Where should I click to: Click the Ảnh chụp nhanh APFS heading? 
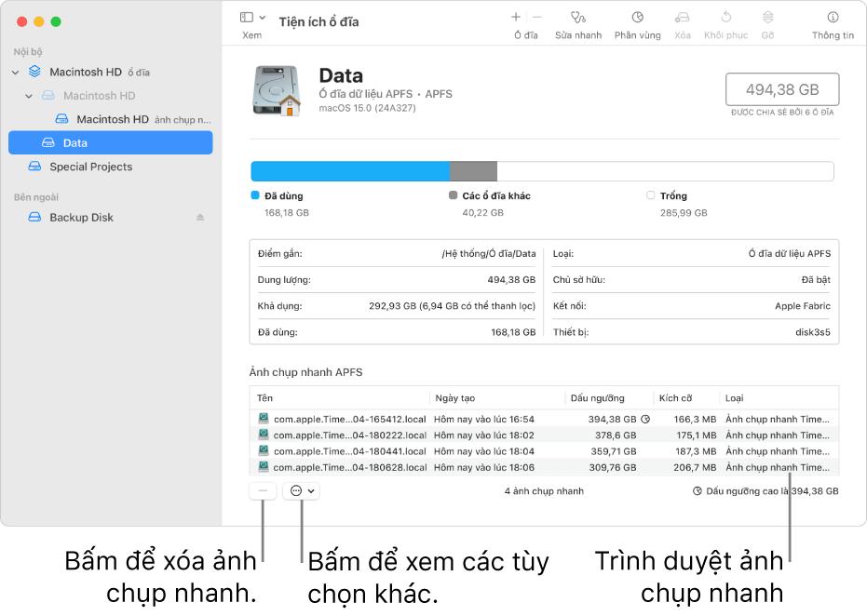[305, 372]
